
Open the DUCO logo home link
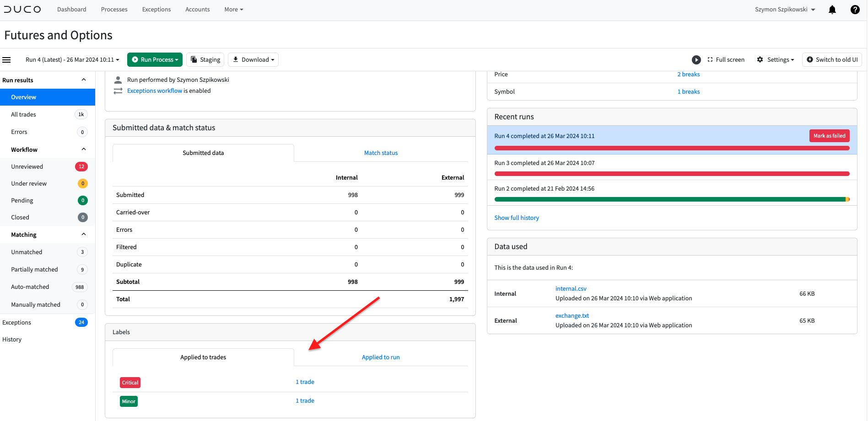pyautogui.click(x=22, y=9)
